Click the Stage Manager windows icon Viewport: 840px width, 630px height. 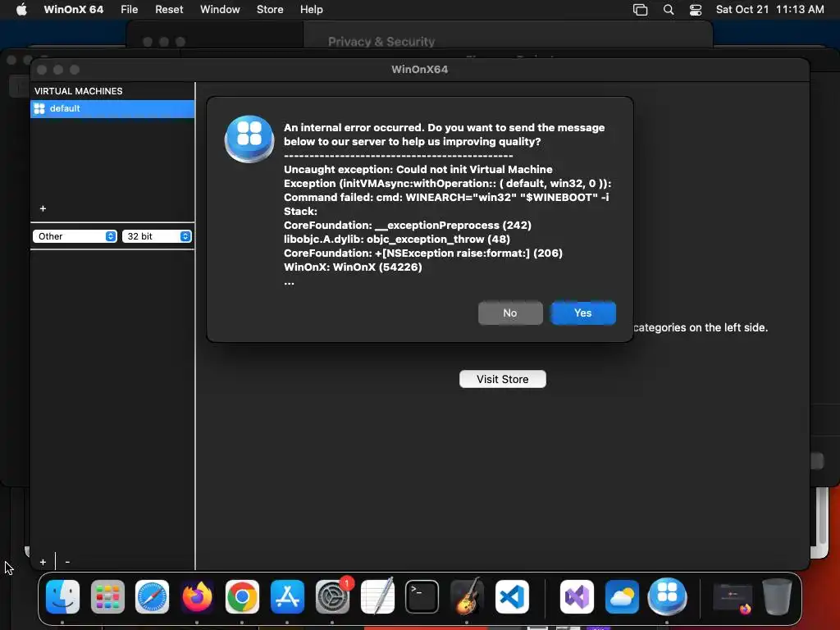coord(640,10)
